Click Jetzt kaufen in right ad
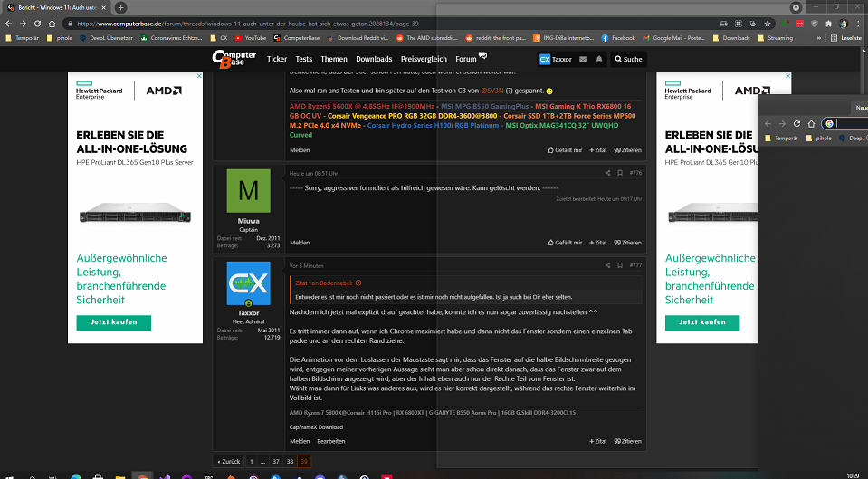Image resolution: width=868 pixels, height=479 pixels. pyautogui.click(x=702, y=322)
